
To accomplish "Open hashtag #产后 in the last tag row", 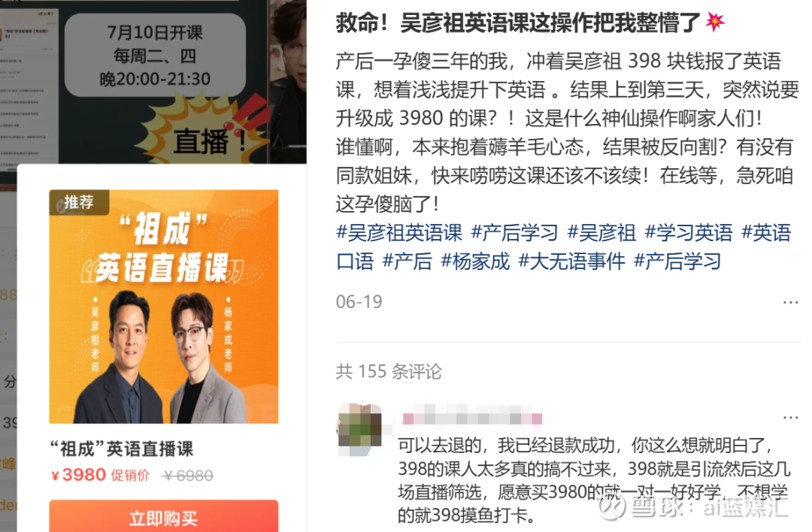I will click(x=407, y=261).
